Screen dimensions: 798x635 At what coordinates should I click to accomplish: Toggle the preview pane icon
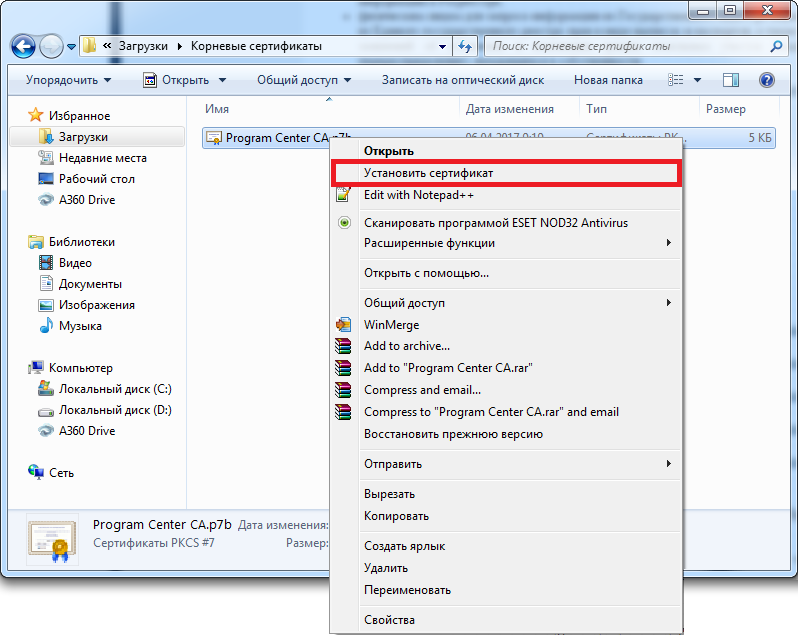click(x=731, y=80)
